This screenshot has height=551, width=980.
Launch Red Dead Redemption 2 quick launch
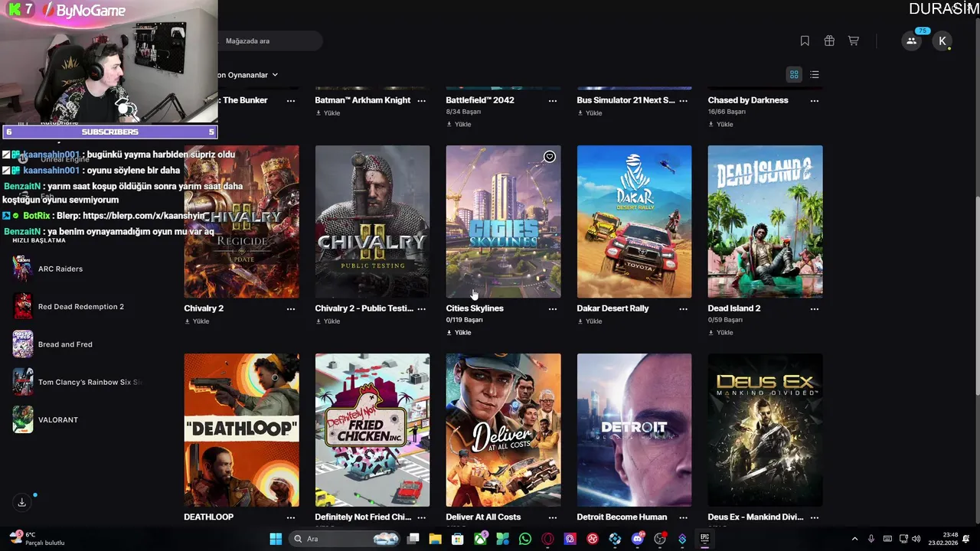77,307
